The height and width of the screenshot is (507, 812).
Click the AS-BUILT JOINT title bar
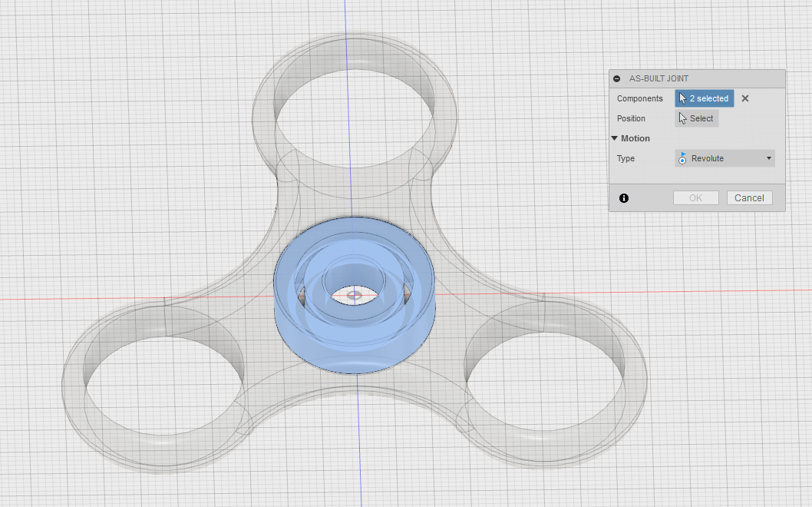point(697,79)
